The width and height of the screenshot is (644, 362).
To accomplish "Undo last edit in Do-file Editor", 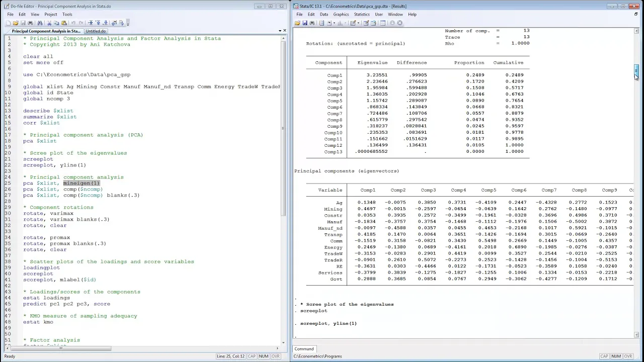I will (x=73, y=23).
